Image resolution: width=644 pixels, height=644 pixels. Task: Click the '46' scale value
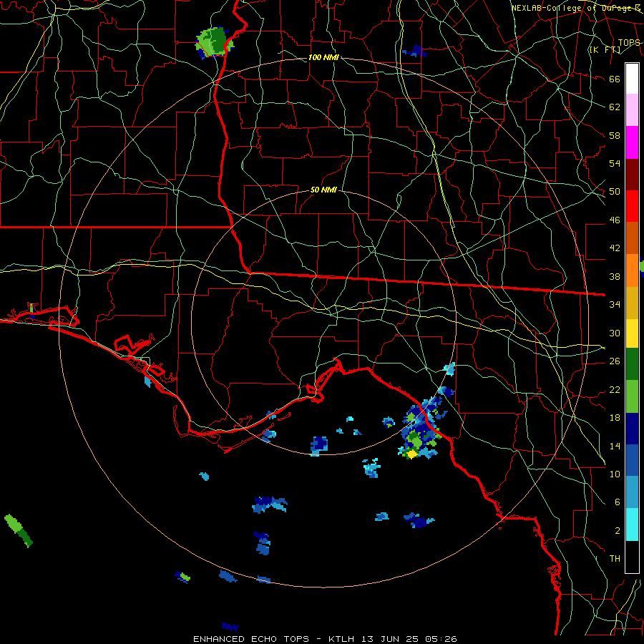pos(615,220)
